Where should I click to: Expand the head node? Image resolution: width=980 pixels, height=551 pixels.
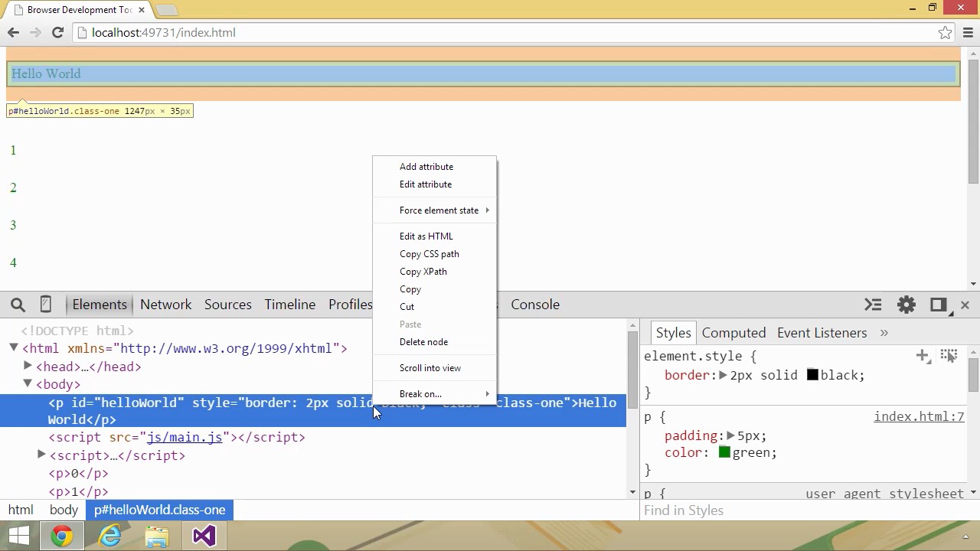coord(28,366)
